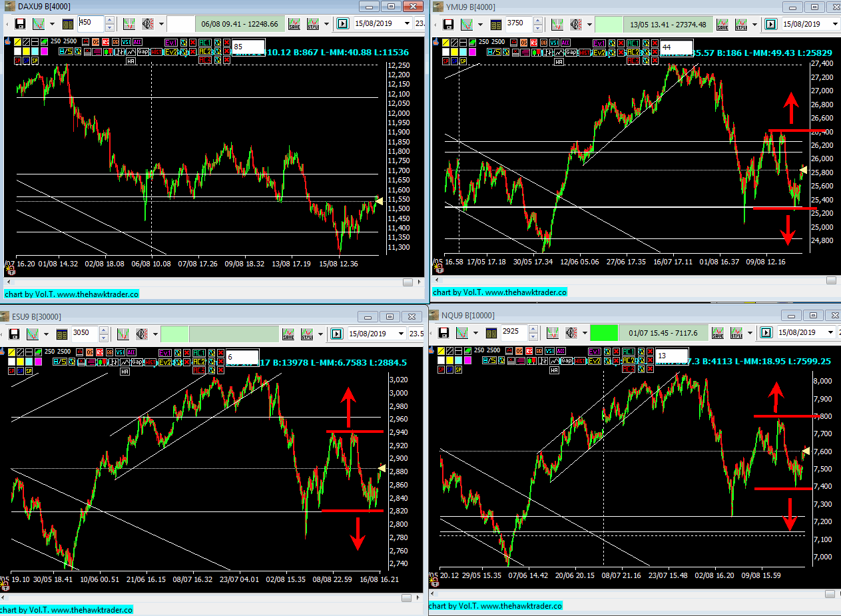Viewport: 841px width, 616px height.
Task: Click the Ev.1 button in DAXU9 chart
Action: click(170, 42)
